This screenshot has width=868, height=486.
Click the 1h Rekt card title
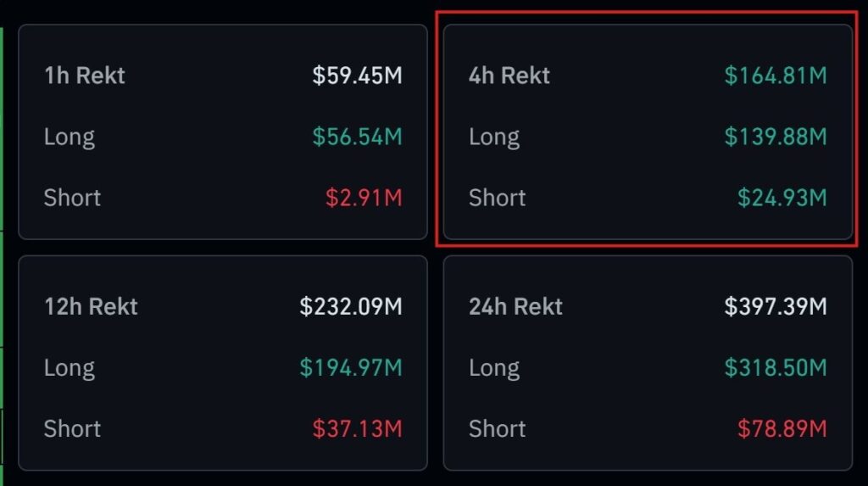click(x=85, y=75)
